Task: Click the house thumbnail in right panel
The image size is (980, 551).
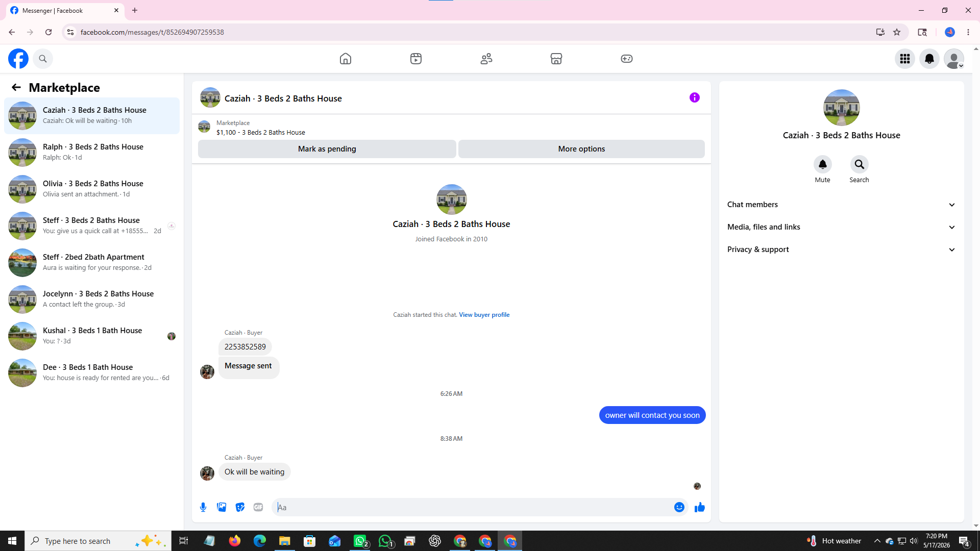Action: click(842, 108)
